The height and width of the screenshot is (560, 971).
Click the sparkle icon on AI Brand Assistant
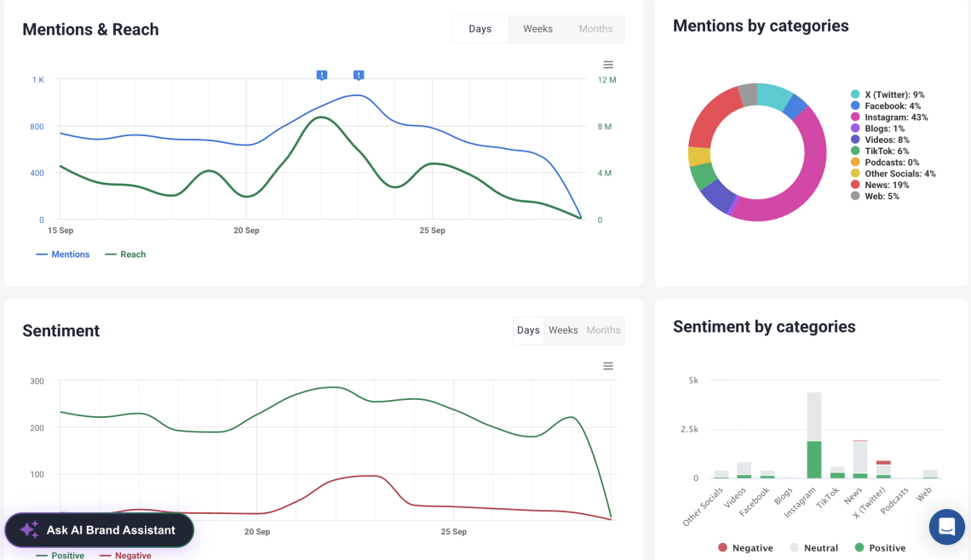point(29,530)
